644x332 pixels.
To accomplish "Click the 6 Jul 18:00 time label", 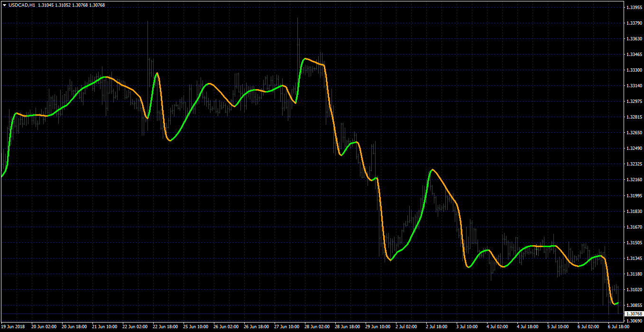I will click(619, 327).
